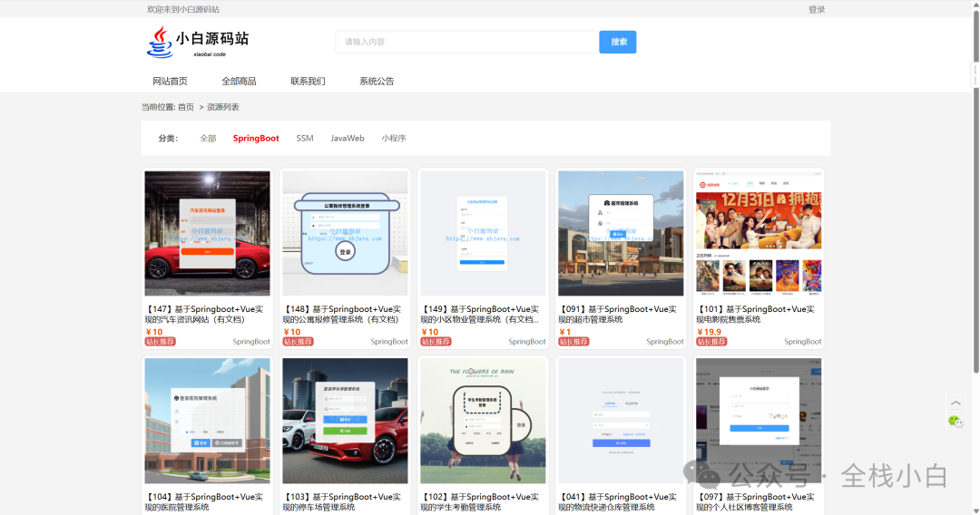The height and width of the screenshot is (515, 980).
Task: Select the 全部 category filter
Action: 208,138
